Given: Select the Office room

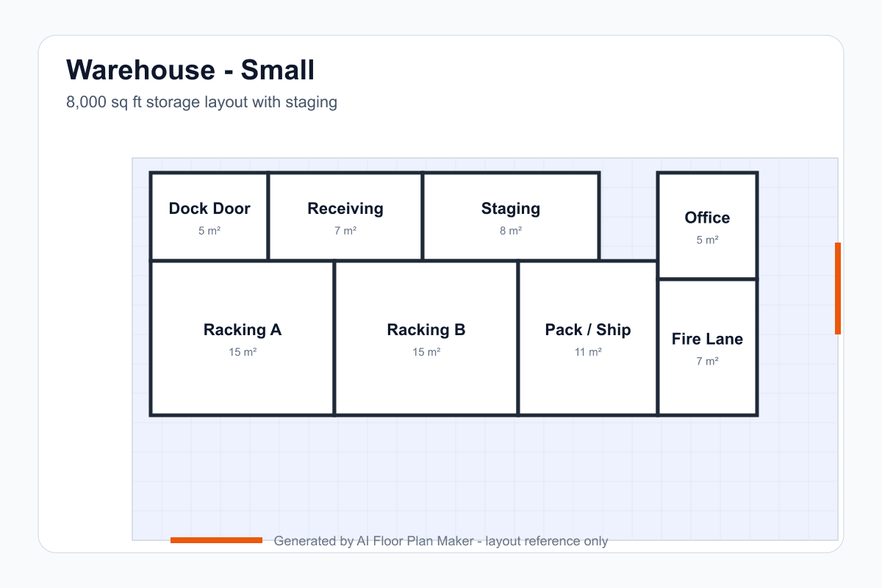Looking at the screenshot, I should click(707, 226).
